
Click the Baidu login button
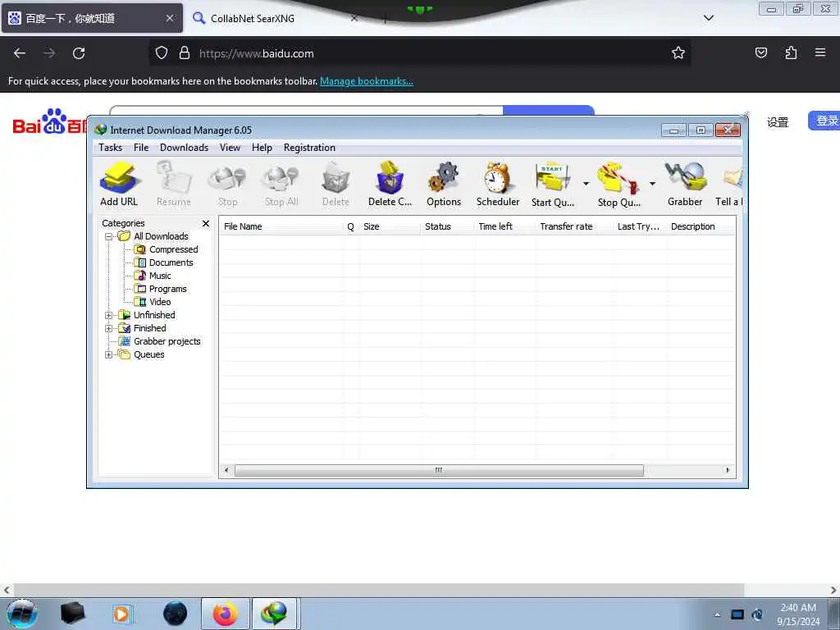point(825,121)
